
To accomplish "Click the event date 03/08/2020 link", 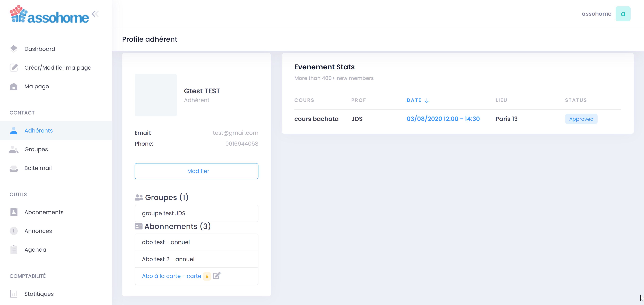I will 443,119.
